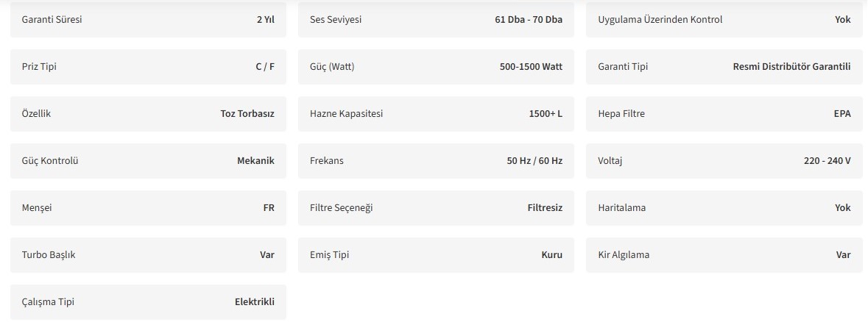Click the Turbo Başlık row
868x322 pixels.
coord(148,255)
